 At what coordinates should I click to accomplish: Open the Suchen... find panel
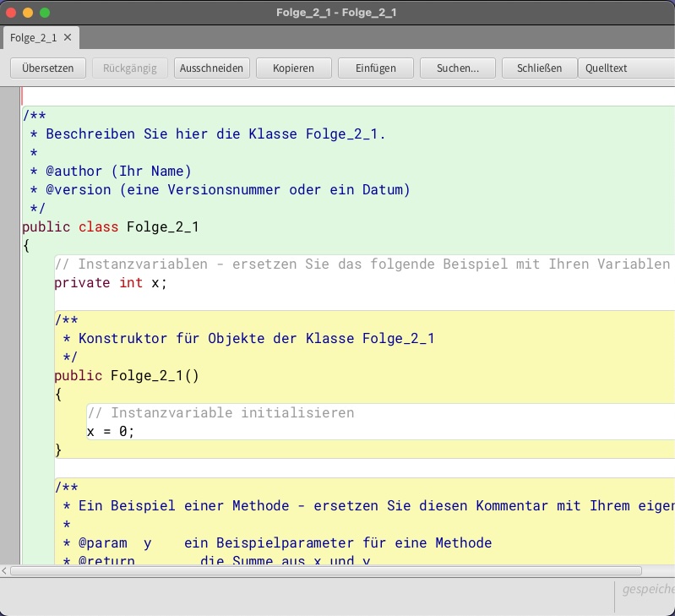pyautogui.click(x=458, y=68)
